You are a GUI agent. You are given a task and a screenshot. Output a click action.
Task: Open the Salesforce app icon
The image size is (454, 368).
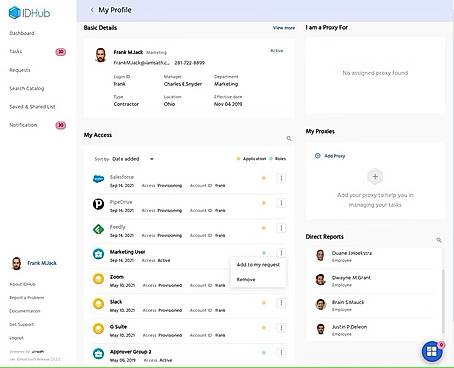pyautogui.click(x=98, y=179)
